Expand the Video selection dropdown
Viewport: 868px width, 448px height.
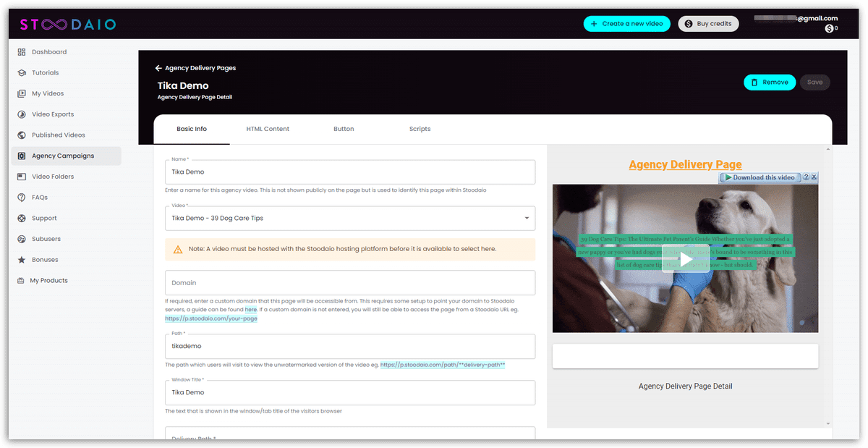tap(527, 218)
